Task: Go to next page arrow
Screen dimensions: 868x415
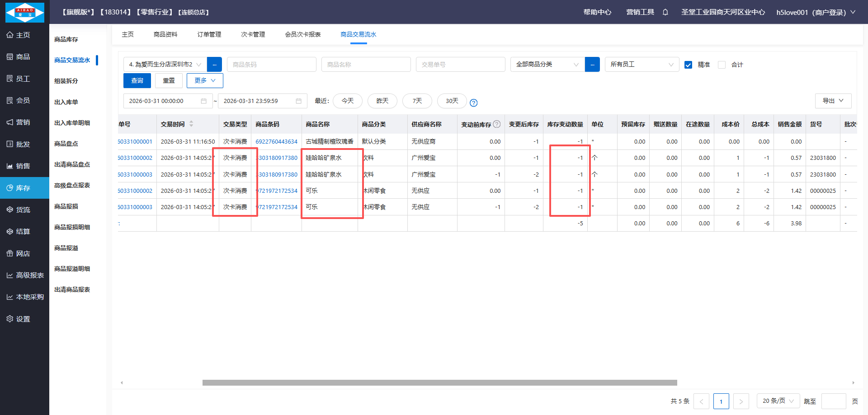Action: click(741, 401)
